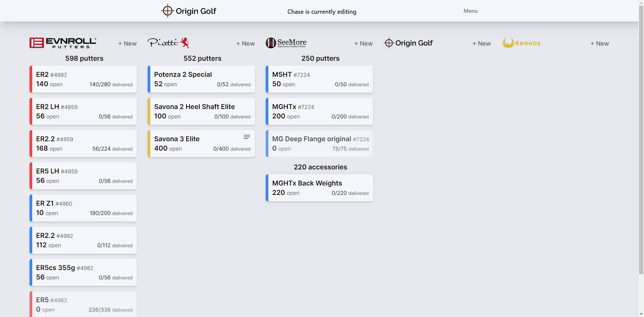Open the ER2 #4982 order card

(83, 79)
